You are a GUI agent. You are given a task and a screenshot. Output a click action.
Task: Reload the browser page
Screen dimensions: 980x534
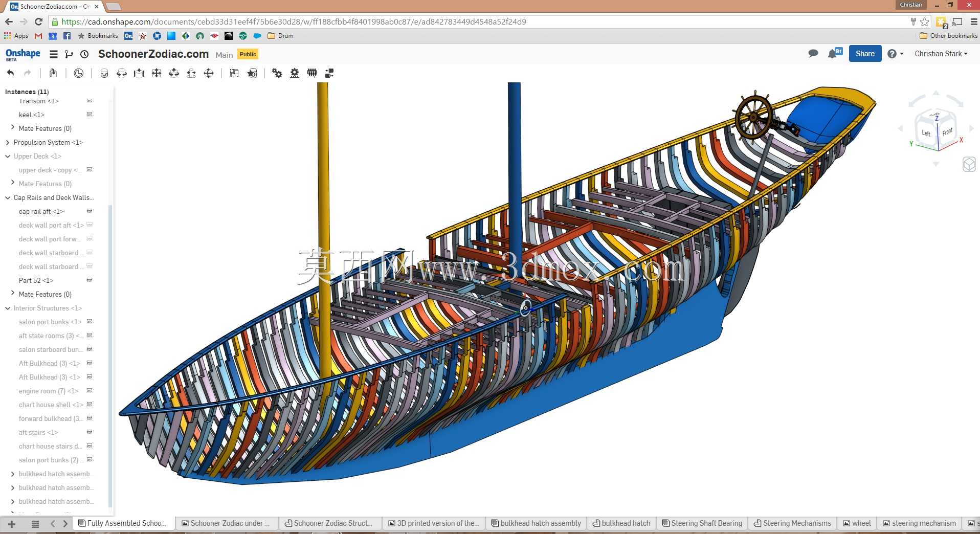pos(38,21)
